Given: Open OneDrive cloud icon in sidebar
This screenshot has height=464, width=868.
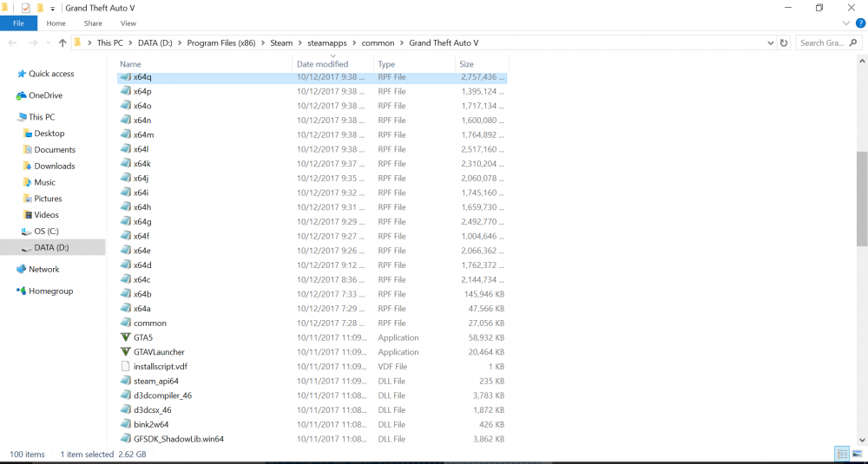Looking at the screenshot, I should [x=22, y=95].
